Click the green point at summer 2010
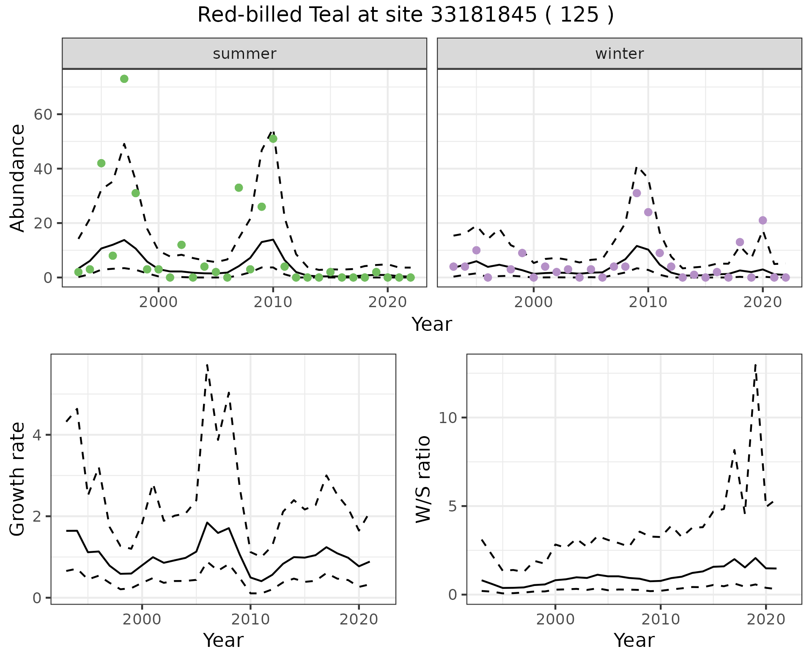The image size is (812, 660). point(273,139)
